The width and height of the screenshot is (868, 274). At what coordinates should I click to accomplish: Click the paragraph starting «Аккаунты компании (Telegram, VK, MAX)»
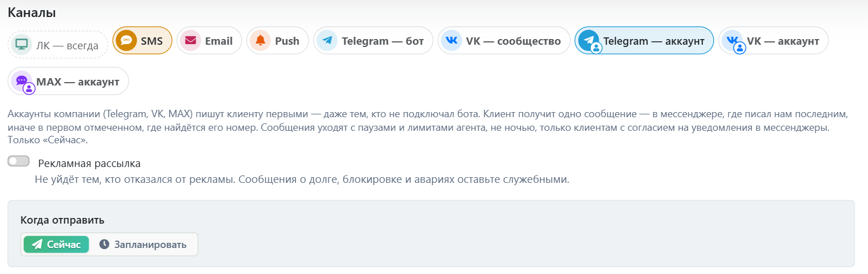pos(428,127)
